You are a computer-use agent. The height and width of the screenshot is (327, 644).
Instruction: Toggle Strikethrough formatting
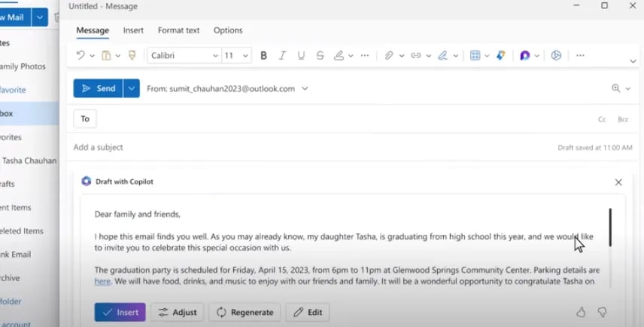click(320, 56)
